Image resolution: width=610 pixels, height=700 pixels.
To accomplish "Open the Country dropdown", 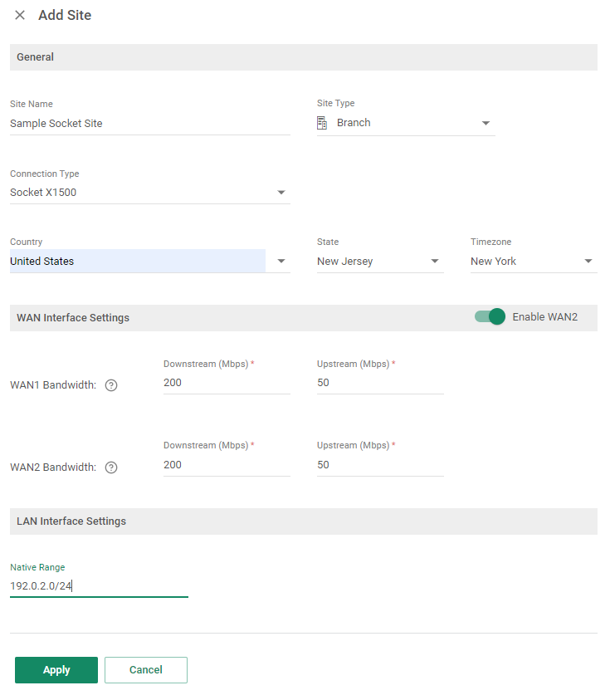I will (x=281, y=260).
